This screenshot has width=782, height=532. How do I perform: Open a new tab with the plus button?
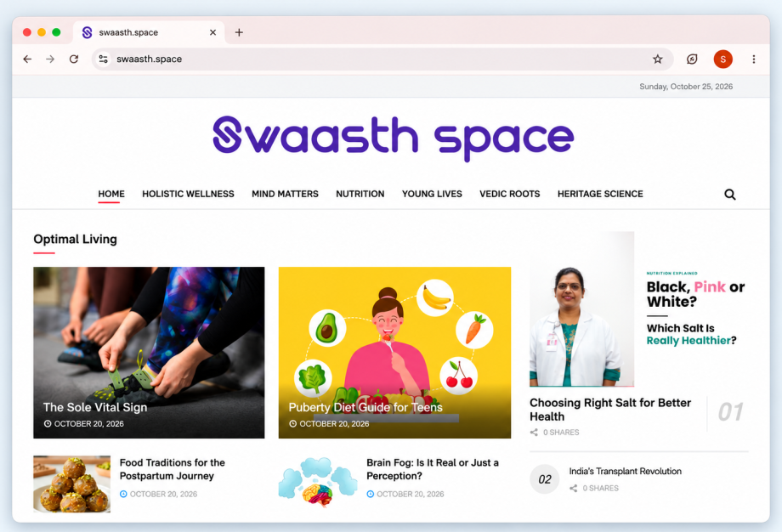239,32
